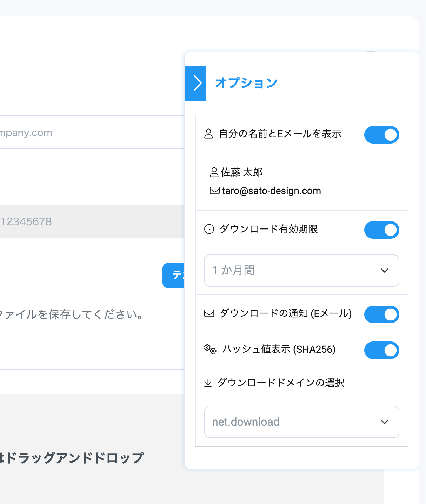
Task: Disable ハッシュ値表示 (SHA256)
Action: [x=382, y=350]
